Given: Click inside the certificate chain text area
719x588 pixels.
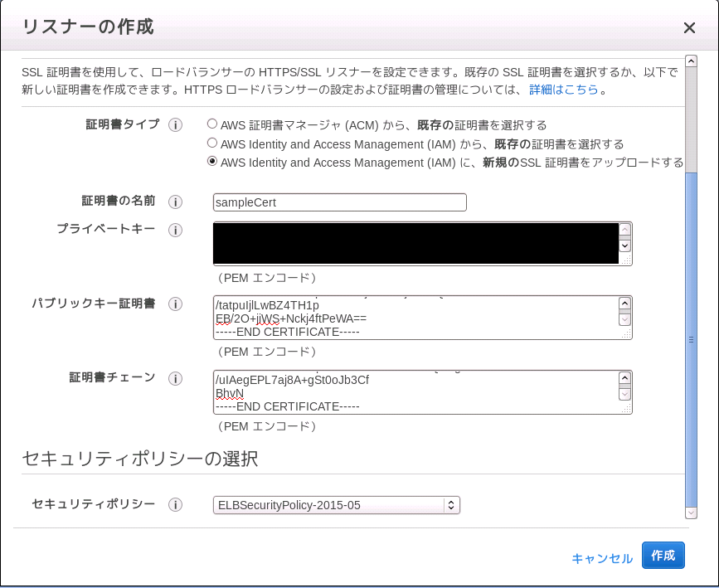Looking at the screenshot, I should click(x=415, y=392).
